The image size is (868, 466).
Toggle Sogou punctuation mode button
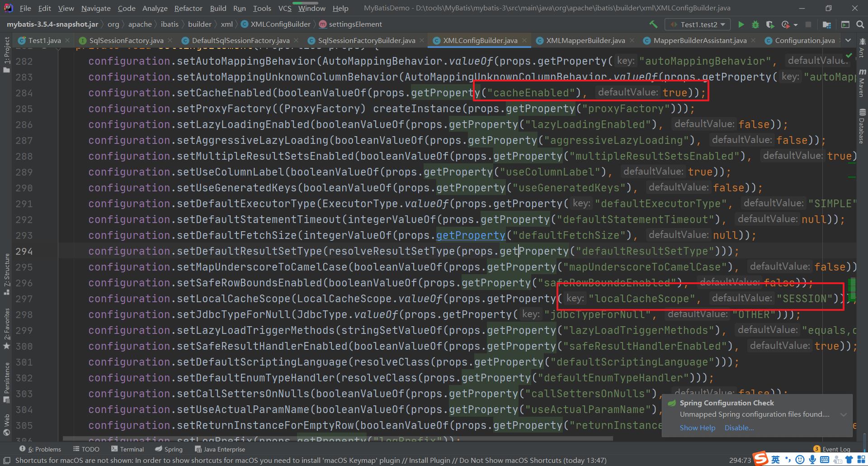pos(788,460)
